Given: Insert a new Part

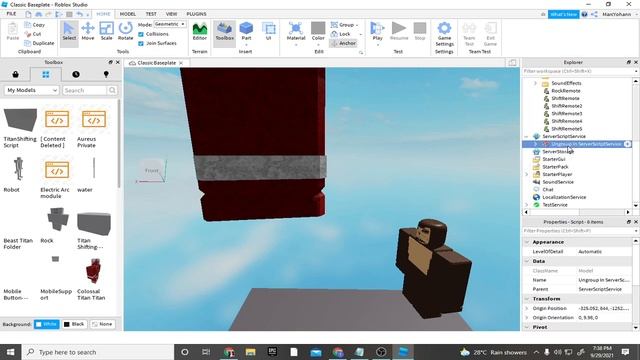Looking at the screenshot, I should 246,32.
